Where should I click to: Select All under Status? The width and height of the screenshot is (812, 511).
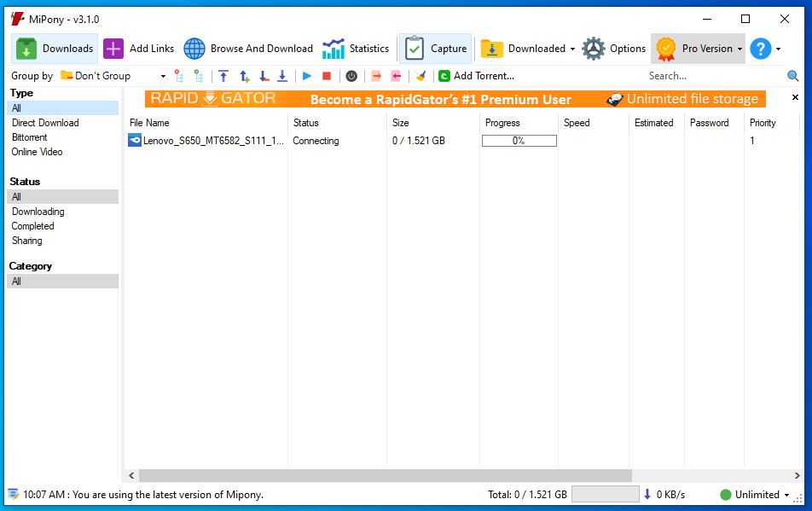pyautogui.click(x=62, y=197)
